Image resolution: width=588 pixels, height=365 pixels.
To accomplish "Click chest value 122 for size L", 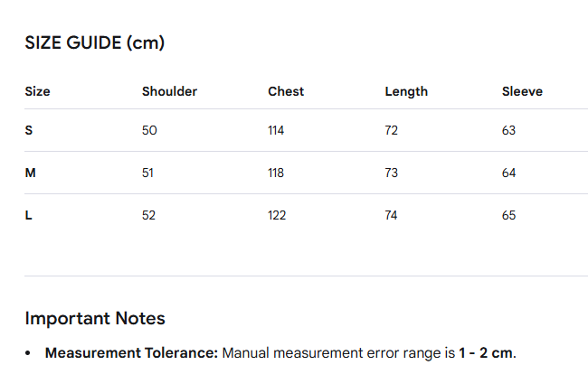I will pyautogui.click(x=277, y=215).
